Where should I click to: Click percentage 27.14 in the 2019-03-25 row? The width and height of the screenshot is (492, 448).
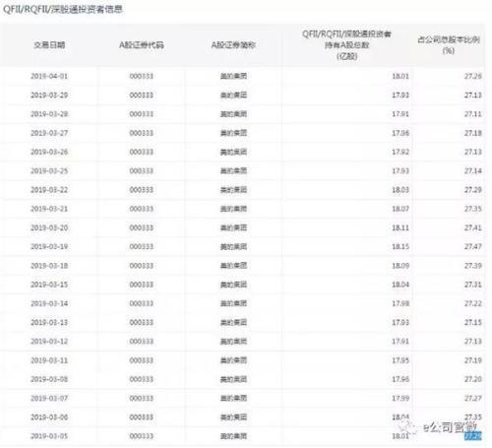coord(473,171)
